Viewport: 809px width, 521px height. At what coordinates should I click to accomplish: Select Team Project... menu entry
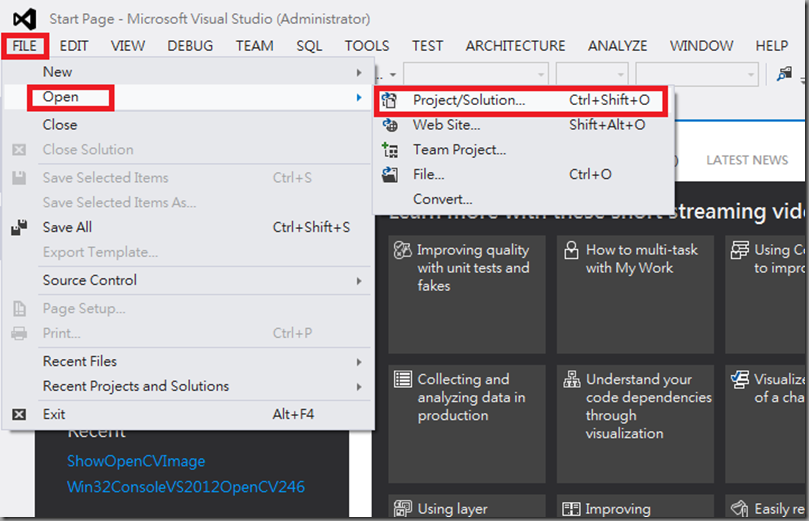click(x=523, y=150)
